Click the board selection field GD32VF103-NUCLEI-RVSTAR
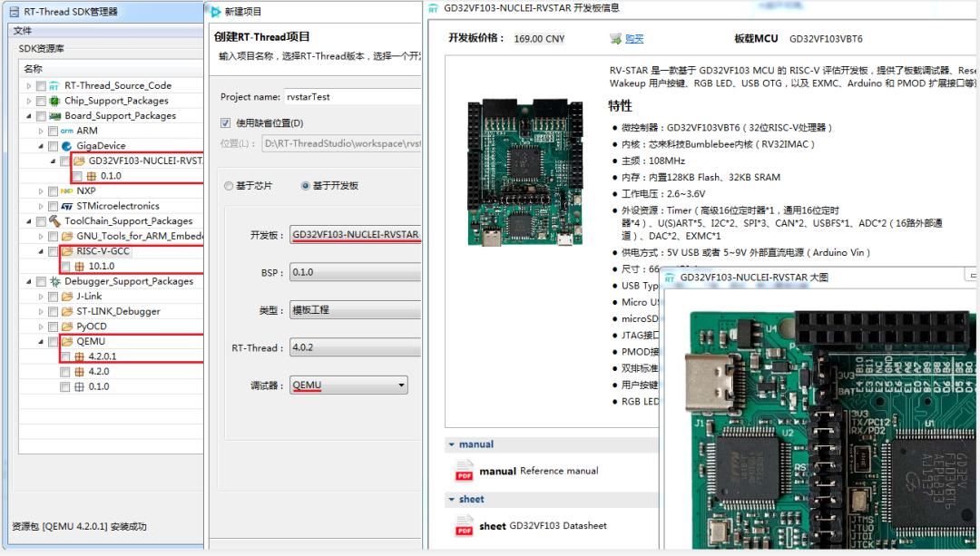This screenshot has width=980, height=556. coord(356,235)
